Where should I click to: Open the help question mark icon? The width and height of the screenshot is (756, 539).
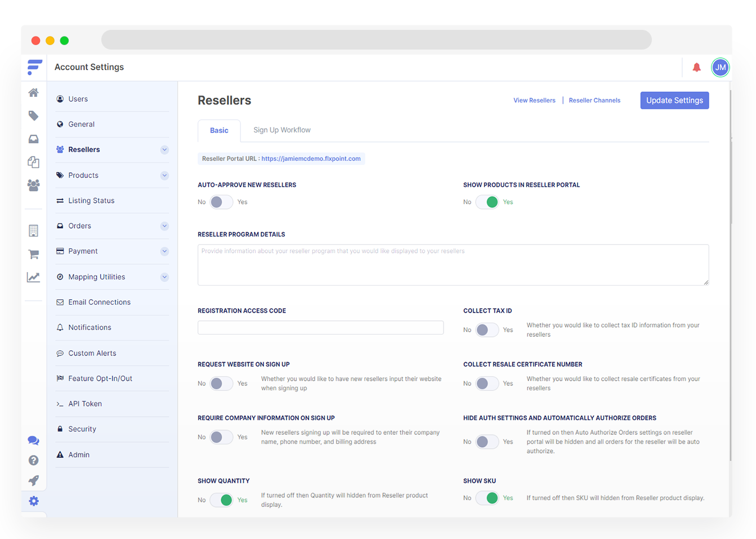click(34, 460)
